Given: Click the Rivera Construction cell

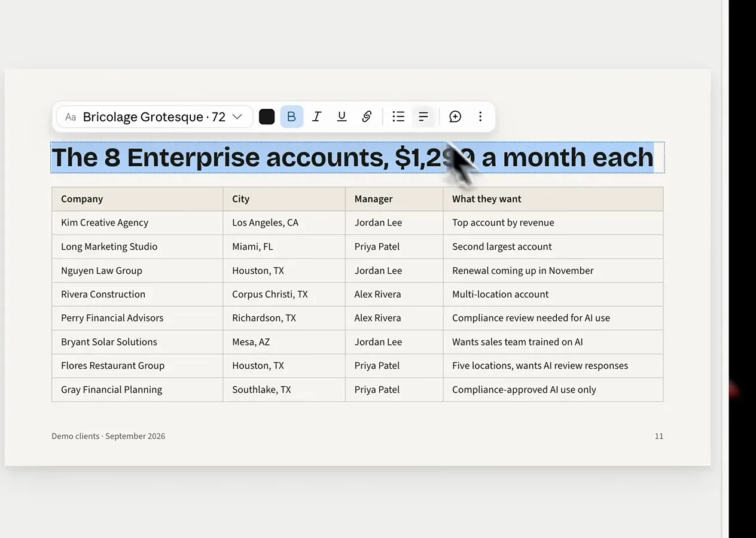Looking at the screenshot, I should pos(138,295).
